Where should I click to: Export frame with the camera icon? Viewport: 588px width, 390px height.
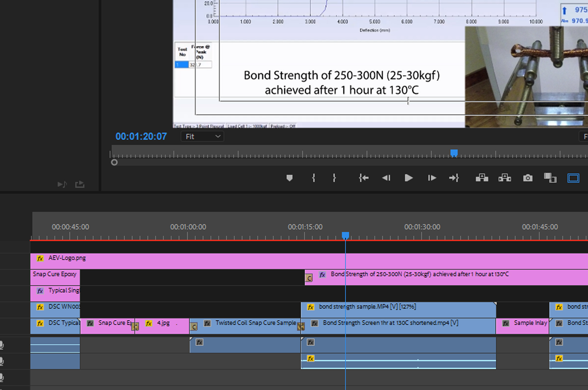pos(528,178)
